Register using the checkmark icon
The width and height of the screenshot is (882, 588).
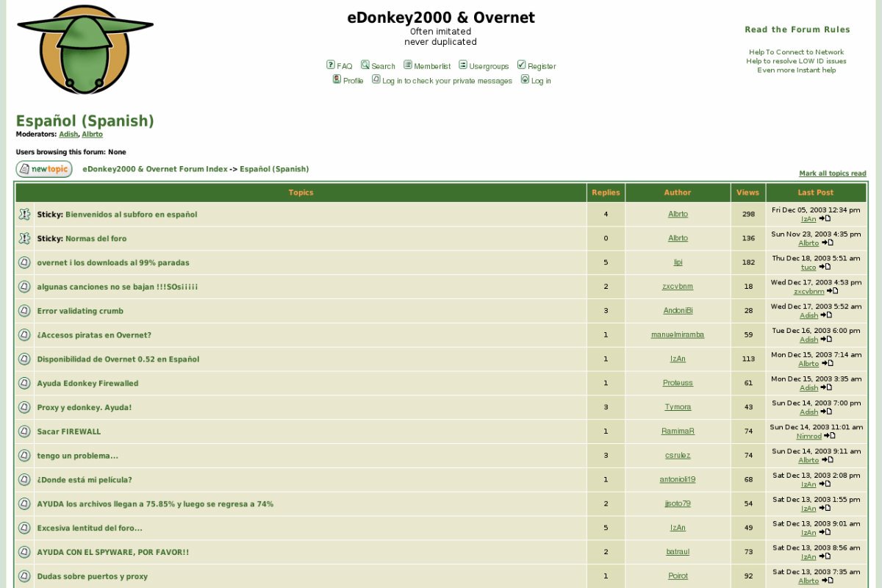[x=522, y=65]
